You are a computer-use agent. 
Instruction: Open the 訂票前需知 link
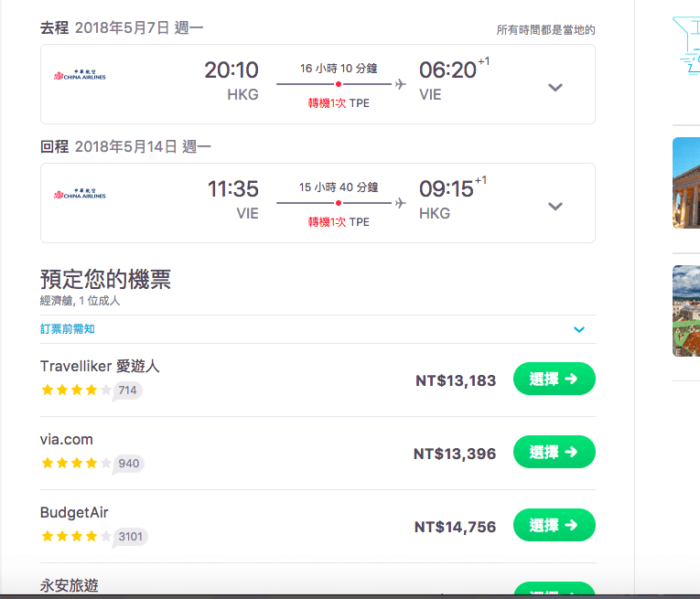[68, 329]
